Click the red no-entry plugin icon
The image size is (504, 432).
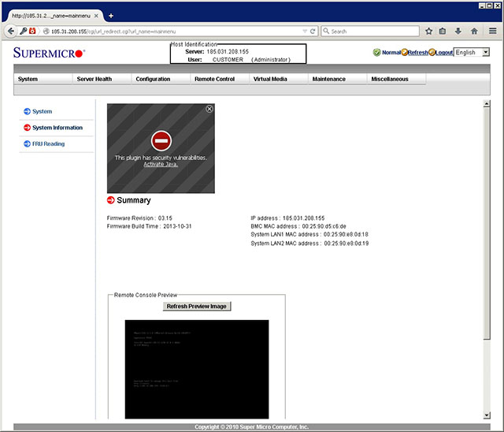(161, 141)
